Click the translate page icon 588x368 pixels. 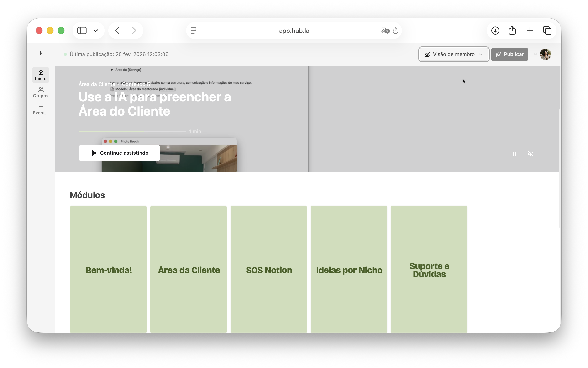coord(385,31)
